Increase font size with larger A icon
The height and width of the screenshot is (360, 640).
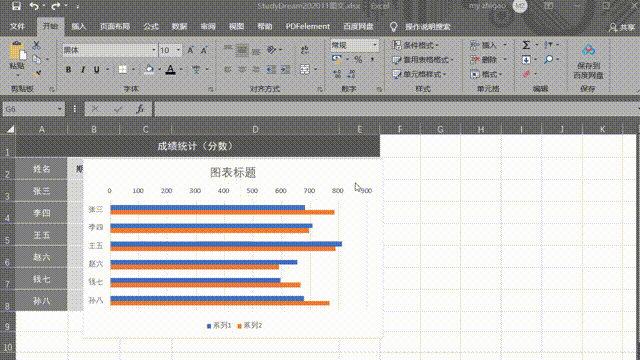click(190, 50)
